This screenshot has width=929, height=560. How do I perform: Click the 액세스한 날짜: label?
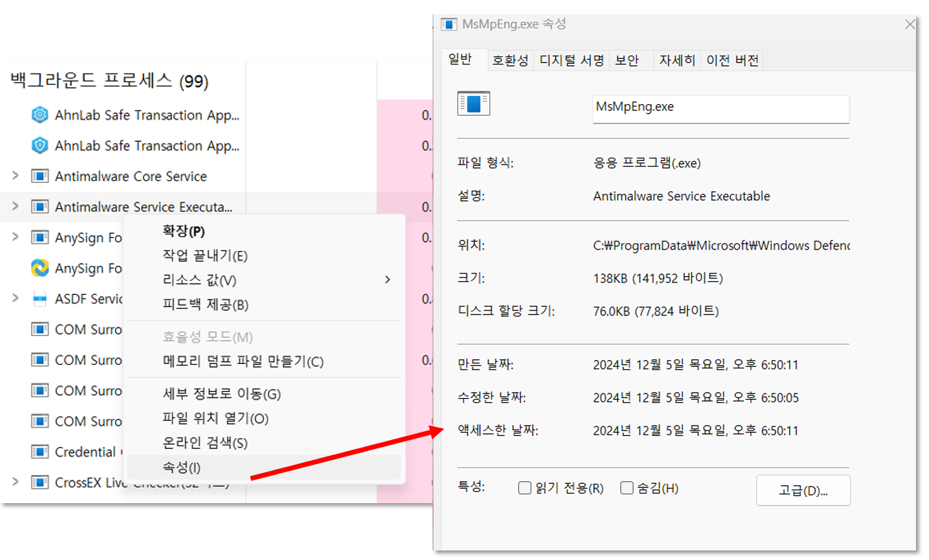pyautogui.click(x=498, y=430)
